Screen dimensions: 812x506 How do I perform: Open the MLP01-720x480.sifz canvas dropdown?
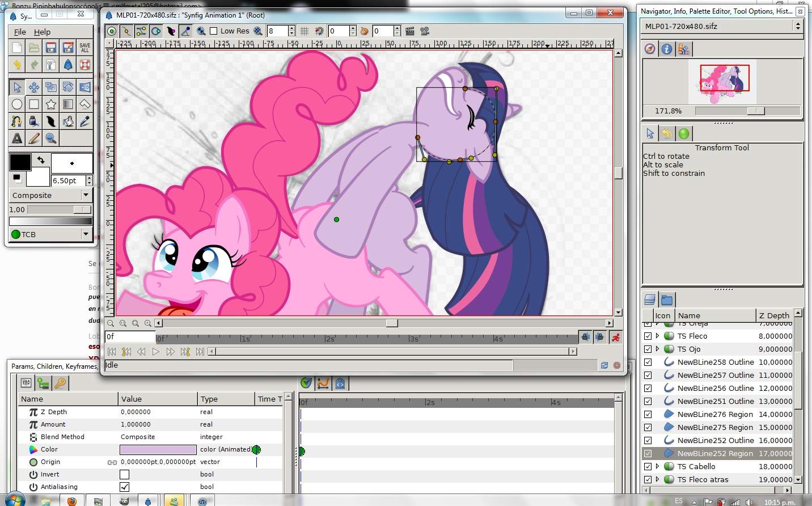722,26
